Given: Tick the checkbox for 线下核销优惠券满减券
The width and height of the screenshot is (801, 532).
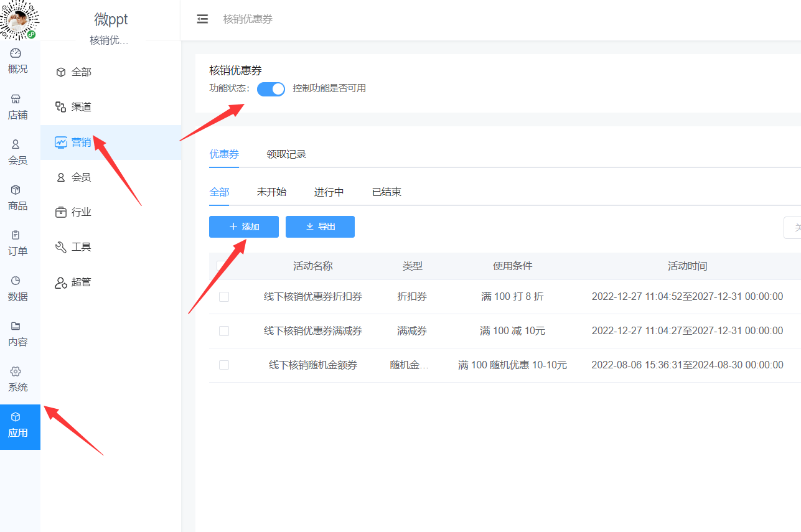Looking at the screenshot, I should (224, 331).
